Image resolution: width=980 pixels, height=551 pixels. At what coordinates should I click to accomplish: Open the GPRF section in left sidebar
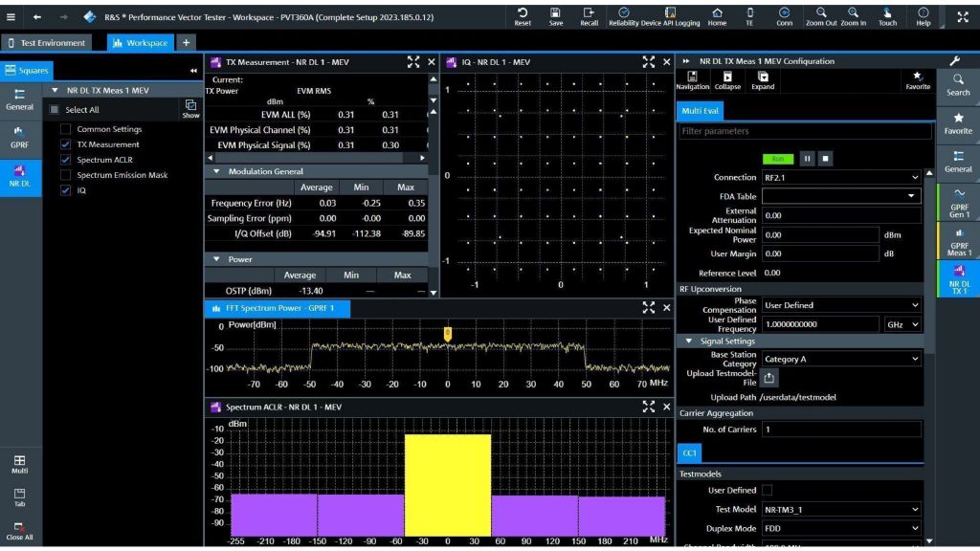pos(19,138)
